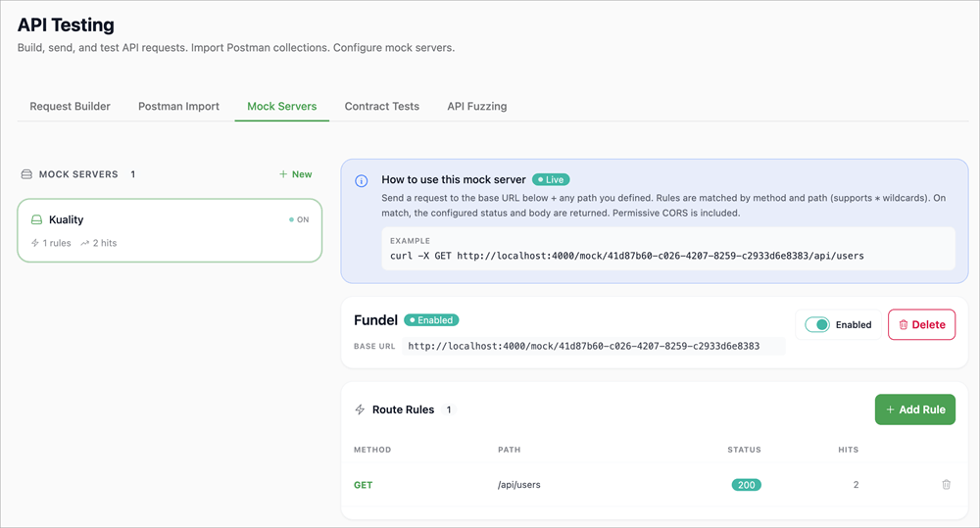Screen dimensions: 980x528
Task: Click the Fundel server title
Action: pos(375,320)
